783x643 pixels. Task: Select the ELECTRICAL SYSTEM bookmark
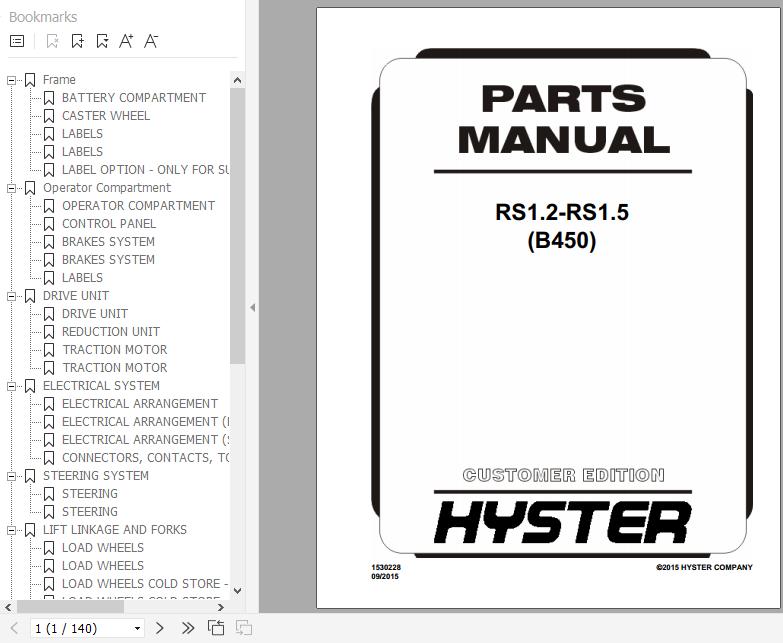click(101, 386)
